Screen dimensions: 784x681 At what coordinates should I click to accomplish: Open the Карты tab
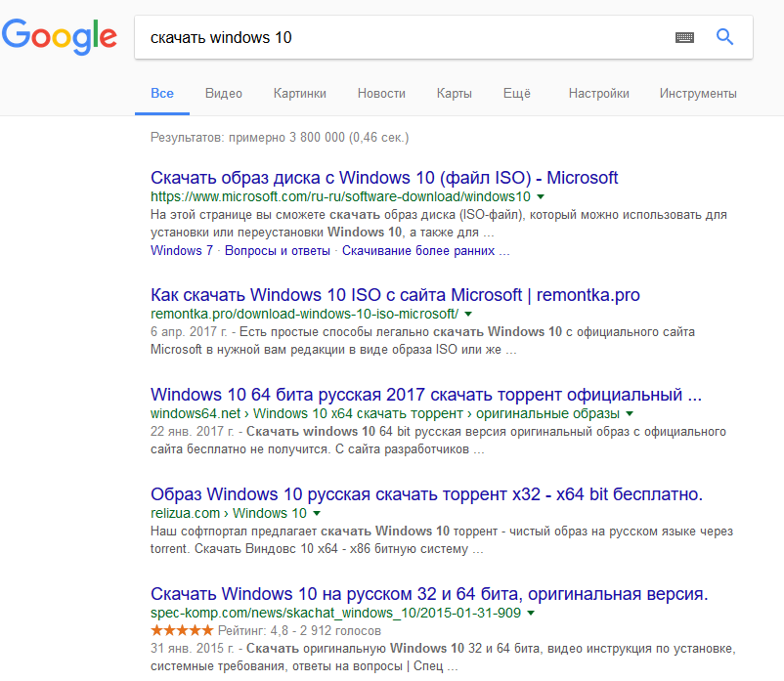click(x=454, y=94)
